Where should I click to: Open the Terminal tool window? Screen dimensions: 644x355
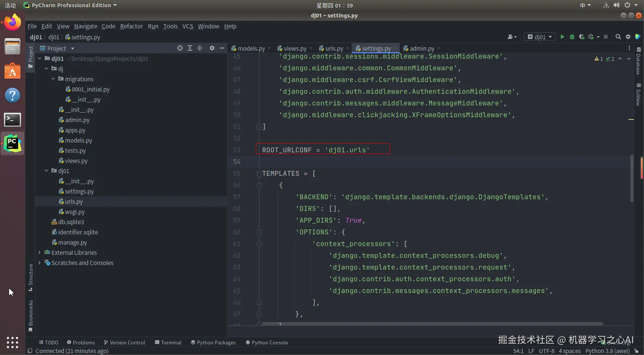click(x=168, y=343)
